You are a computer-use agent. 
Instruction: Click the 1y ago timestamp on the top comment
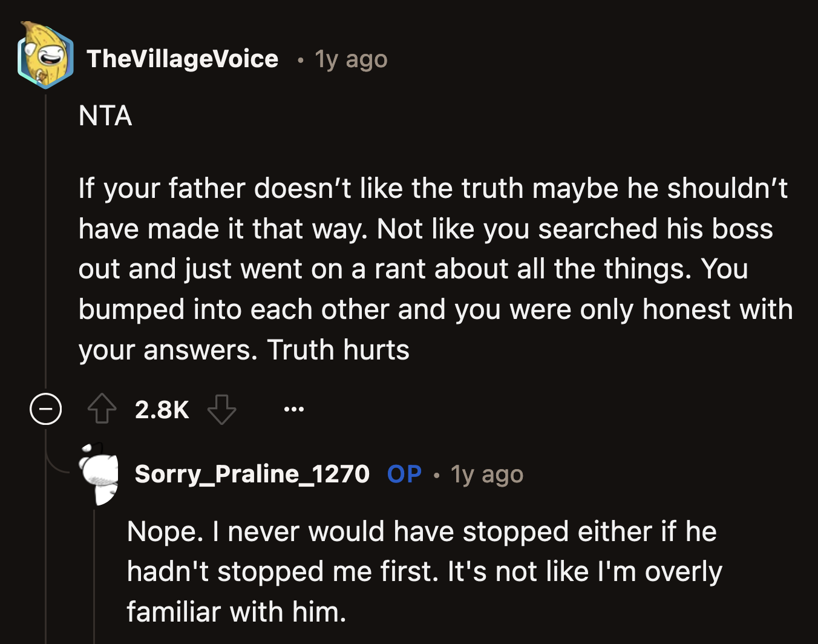pos(350,59)
